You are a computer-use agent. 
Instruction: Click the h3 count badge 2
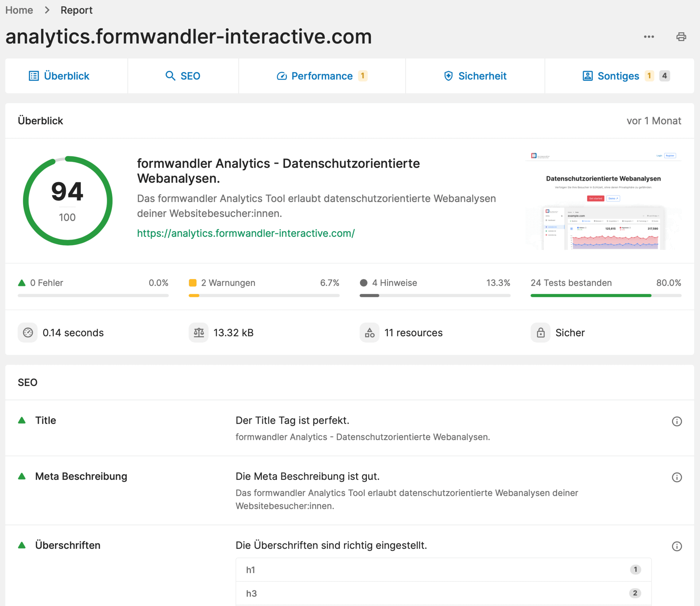click(x=635, y=593)
